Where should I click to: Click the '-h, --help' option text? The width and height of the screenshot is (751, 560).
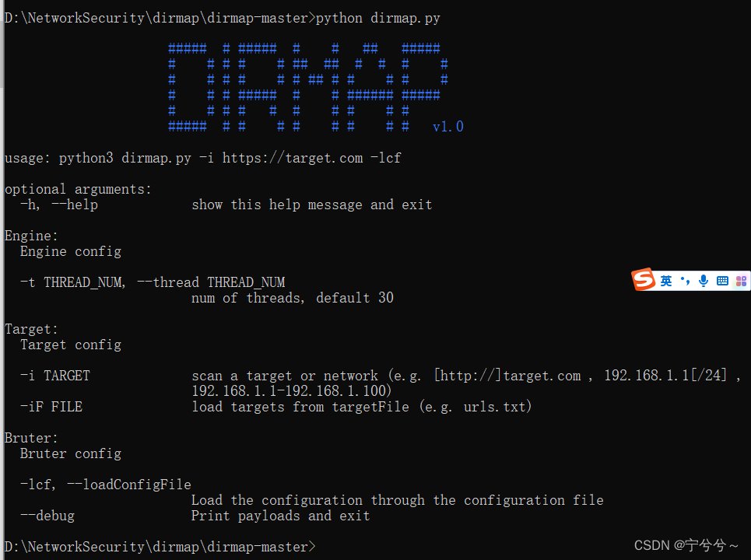pyautogui.click(x=59, y=205)
